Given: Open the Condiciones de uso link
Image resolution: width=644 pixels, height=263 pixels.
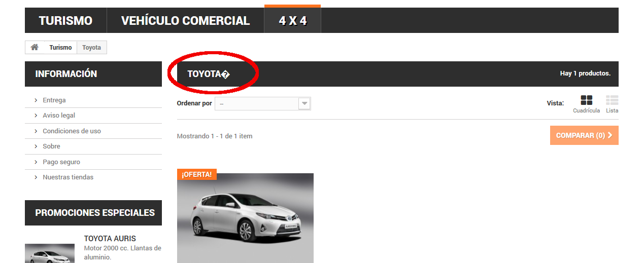Looking at the screenshot, I should click(72, 131).
